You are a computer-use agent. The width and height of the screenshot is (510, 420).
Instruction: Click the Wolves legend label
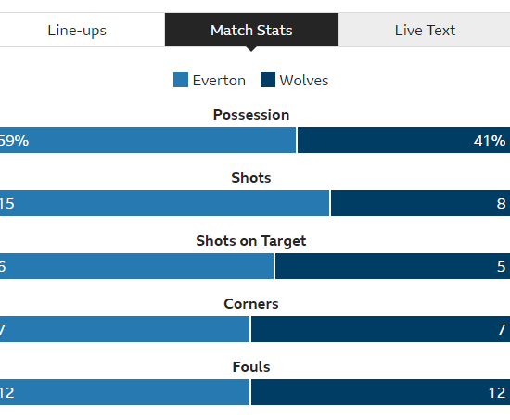tap(304, 81)
